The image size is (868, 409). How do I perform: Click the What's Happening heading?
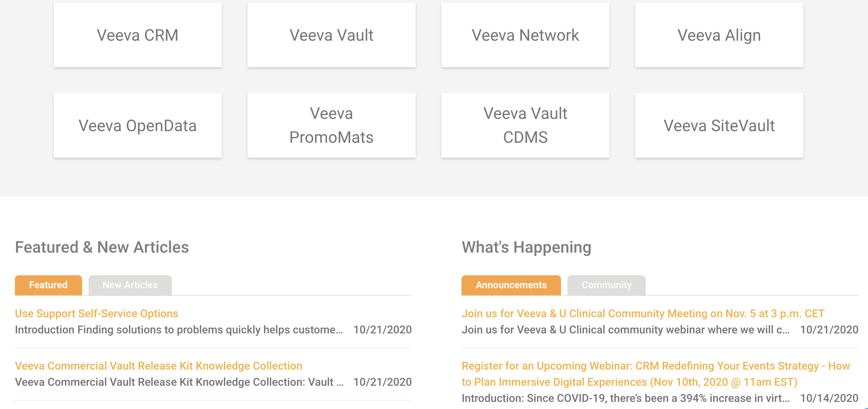526,247
